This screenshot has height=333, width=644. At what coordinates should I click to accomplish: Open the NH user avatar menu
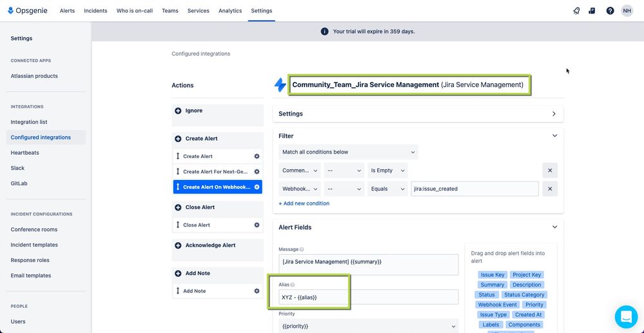627,11
